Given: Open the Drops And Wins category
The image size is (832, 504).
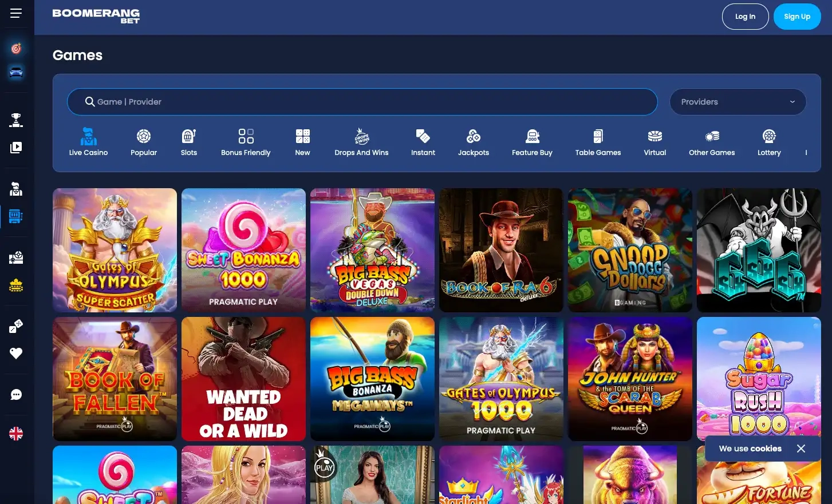Looking at the screenshot, I should tap(361, 142).
